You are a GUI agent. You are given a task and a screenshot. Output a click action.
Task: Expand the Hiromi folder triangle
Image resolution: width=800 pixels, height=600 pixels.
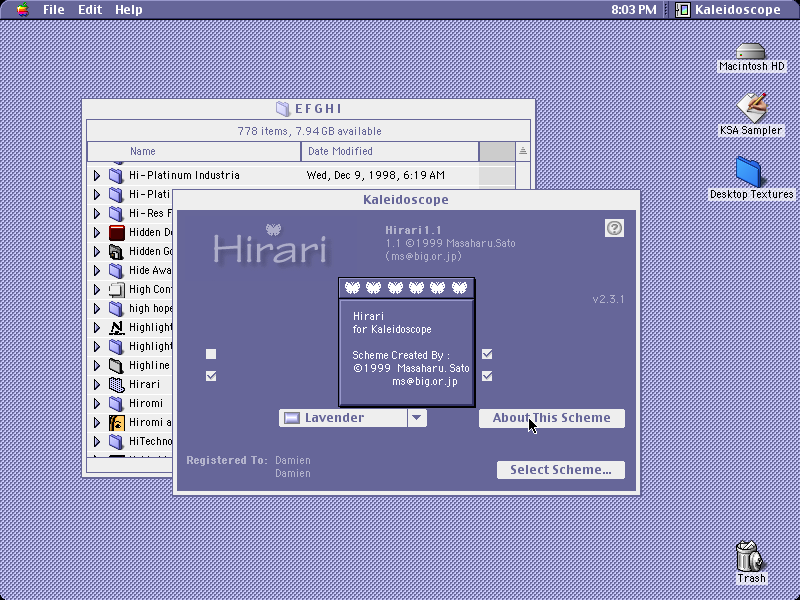click(96, 403)
